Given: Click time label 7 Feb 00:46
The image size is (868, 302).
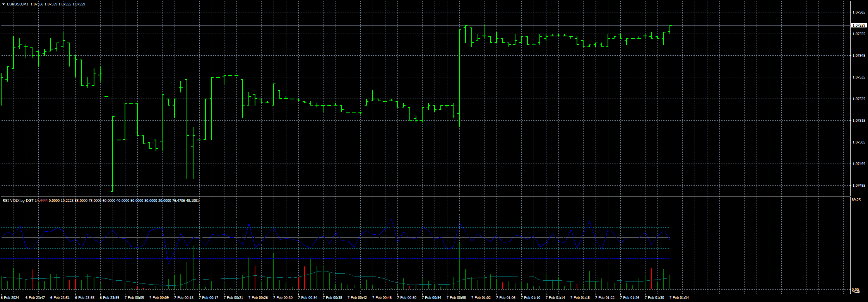Looking at the screenshot, I should click(382, 298).
